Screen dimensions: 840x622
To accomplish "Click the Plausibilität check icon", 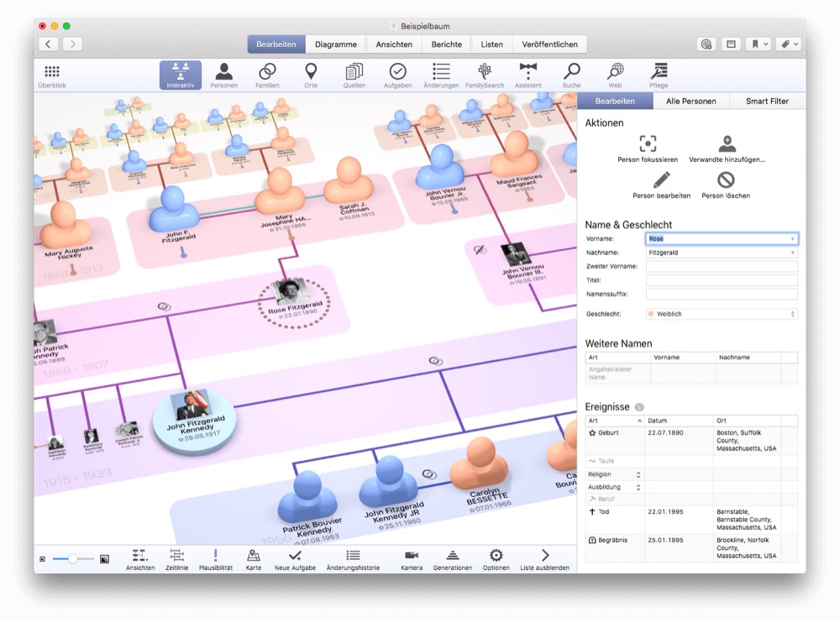I will click(216, 559).
